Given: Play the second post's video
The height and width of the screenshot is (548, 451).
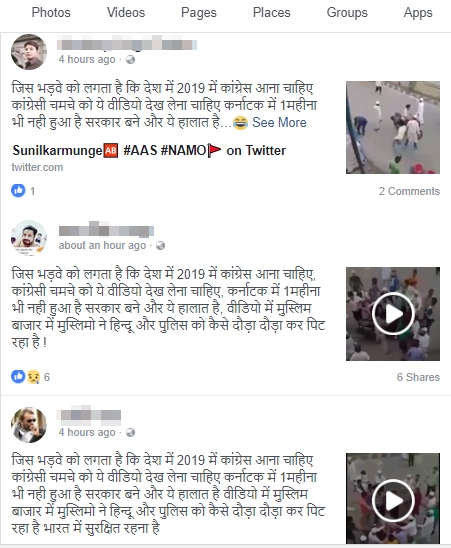Looking at the screenshot, I should 393,314.
